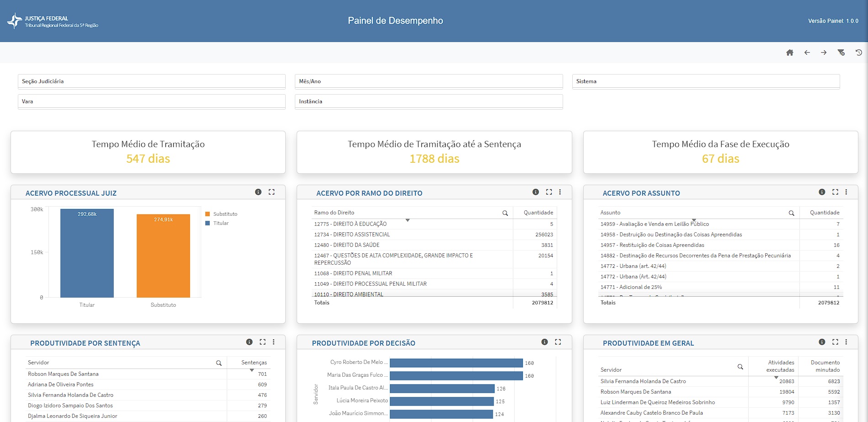This screenshot has height=422, width=868.
Task: Select Adriana De Oliveira Pontes row
Action: pos(148,385)
